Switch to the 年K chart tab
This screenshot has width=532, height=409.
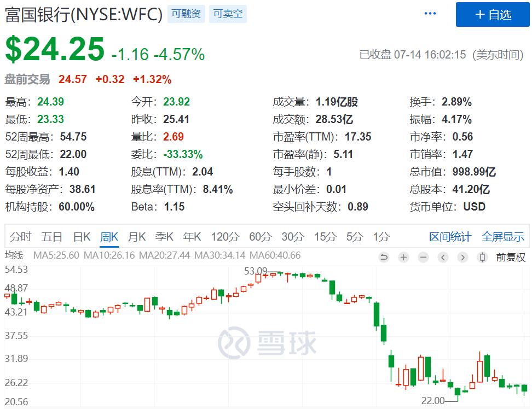click(192, 237)
